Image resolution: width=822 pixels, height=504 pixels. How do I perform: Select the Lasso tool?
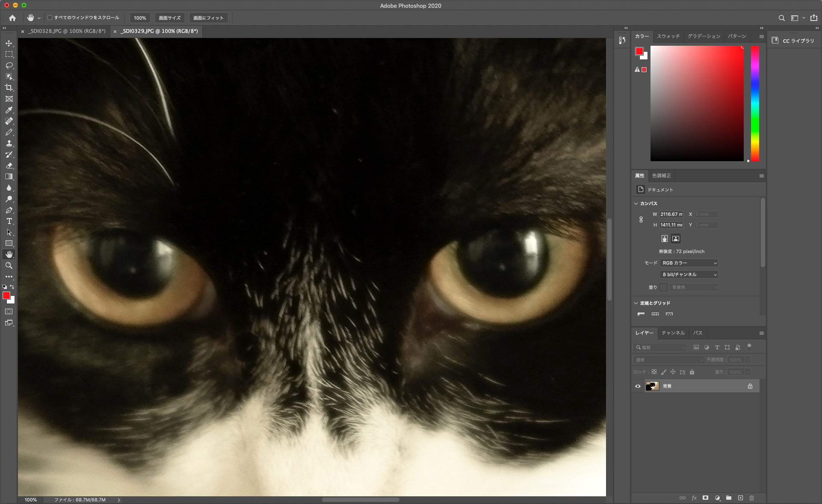9,65
